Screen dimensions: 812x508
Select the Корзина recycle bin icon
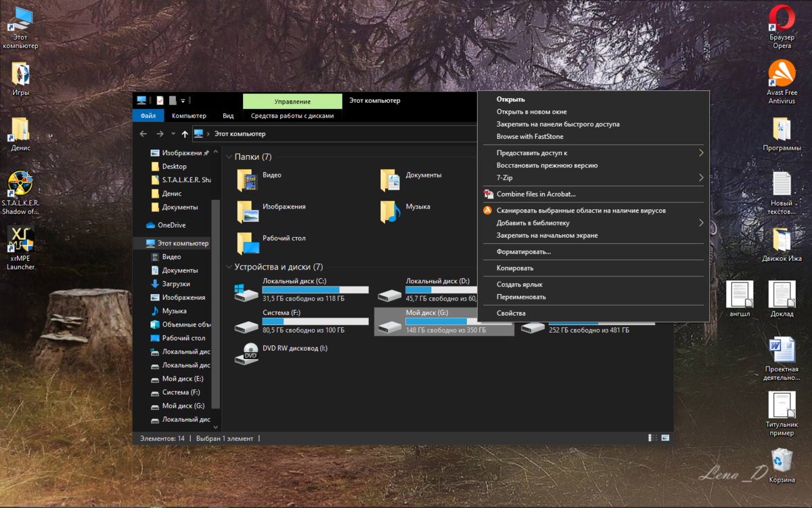(x=782, y=465)
